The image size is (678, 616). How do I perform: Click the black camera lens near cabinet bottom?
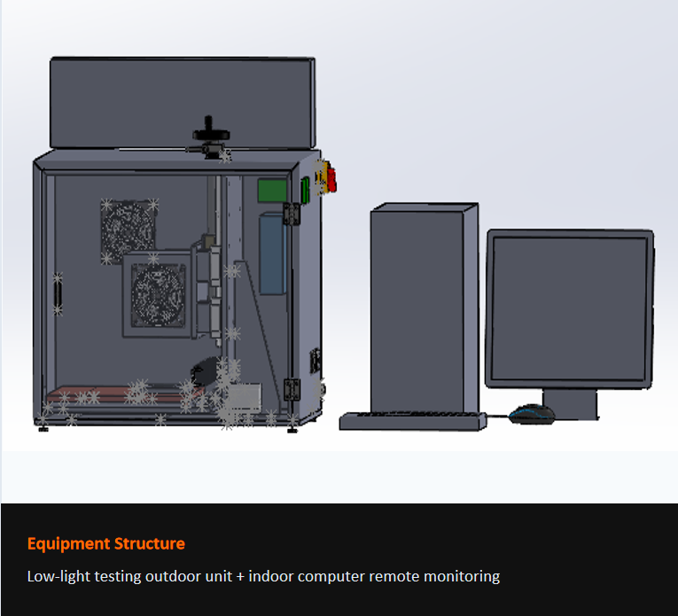coord(207,369)
